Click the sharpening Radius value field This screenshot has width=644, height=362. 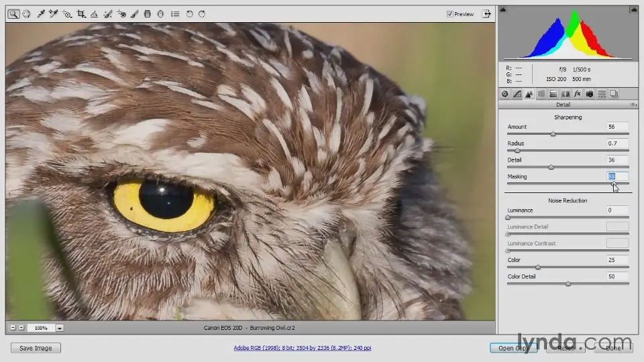click(x=617, y=143)
